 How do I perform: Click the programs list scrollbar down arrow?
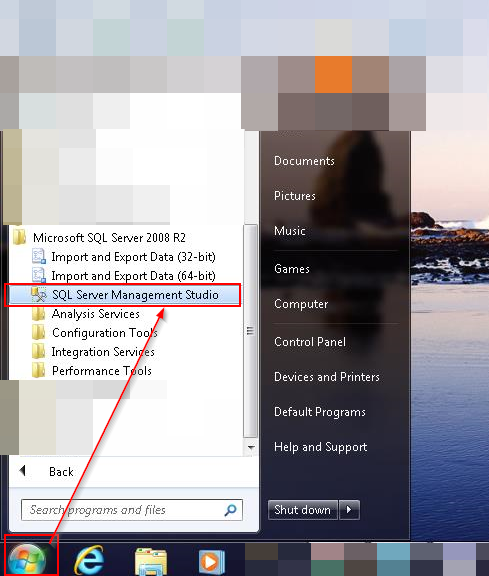[x=251, y=447]
